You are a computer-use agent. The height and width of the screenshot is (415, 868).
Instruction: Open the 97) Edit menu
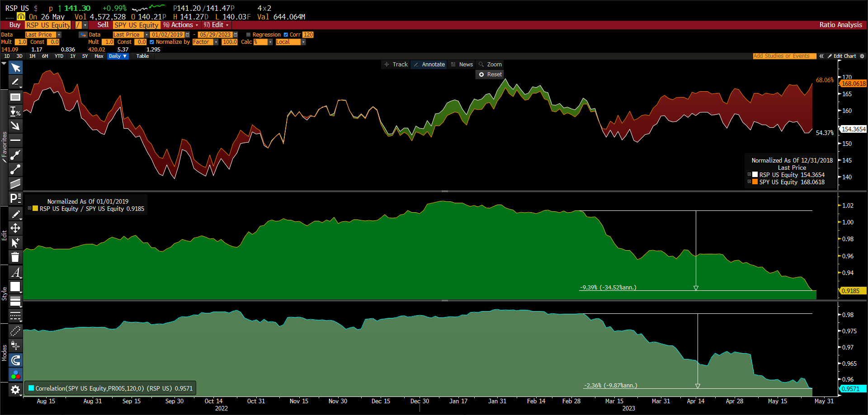pyautogui.click(x=216, y=25)
